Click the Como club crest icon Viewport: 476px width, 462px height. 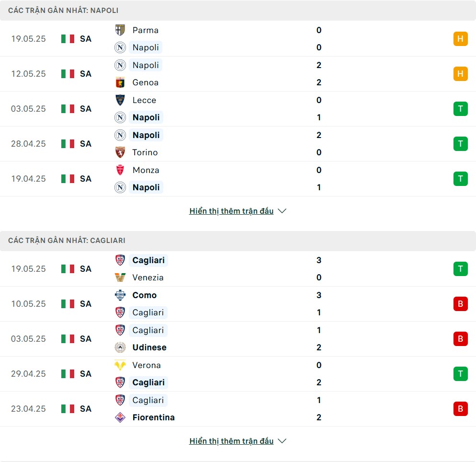[x=120, y=295]
